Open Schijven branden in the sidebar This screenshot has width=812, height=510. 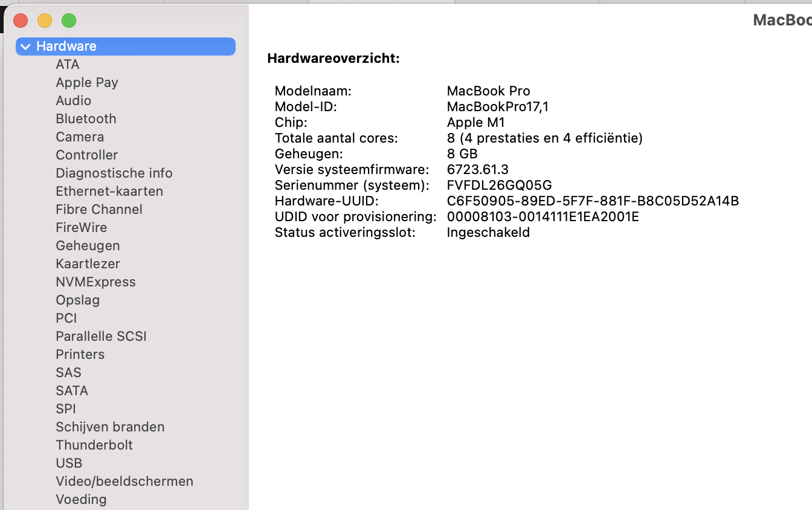point(110,427)
